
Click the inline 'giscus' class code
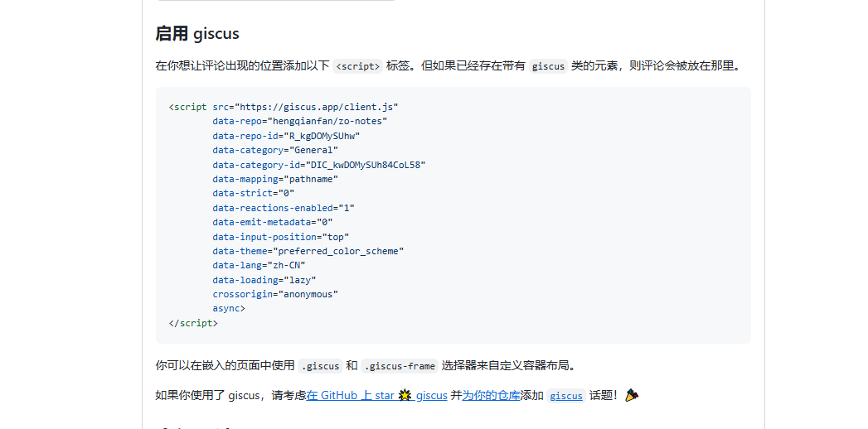(548, 66)
